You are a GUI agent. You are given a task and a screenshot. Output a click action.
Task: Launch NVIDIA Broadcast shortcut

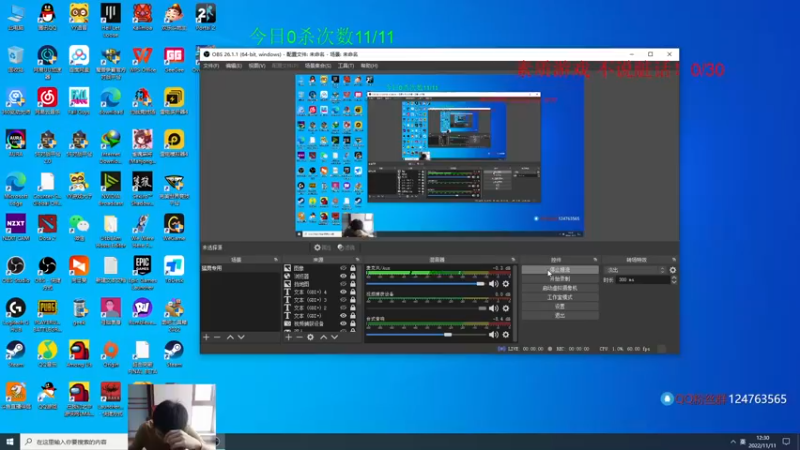111,189
